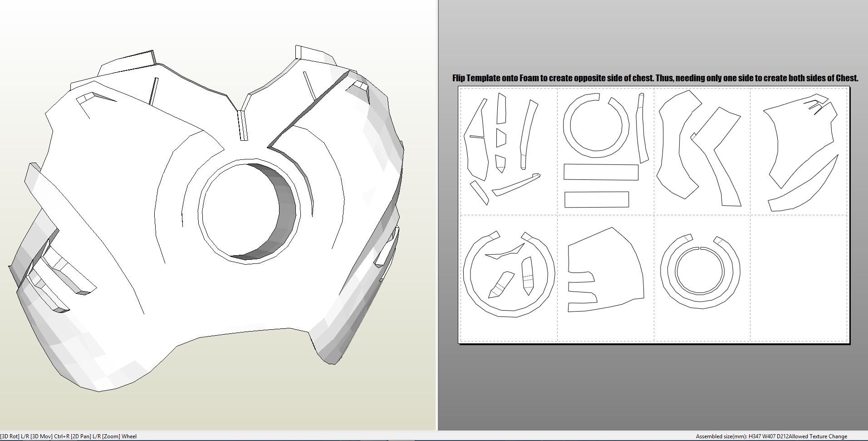Pick the thin curved strip beside the open ring
868x441 pixels.
coord(641,128)
